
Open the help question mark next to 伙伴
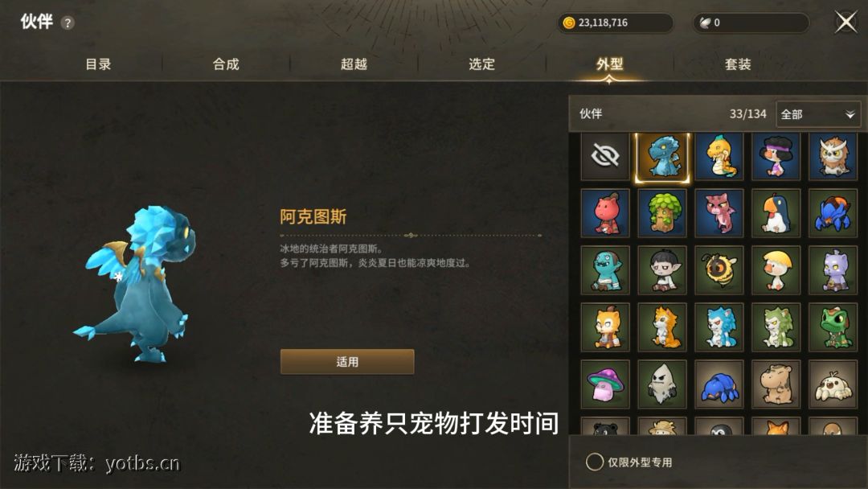68,23
